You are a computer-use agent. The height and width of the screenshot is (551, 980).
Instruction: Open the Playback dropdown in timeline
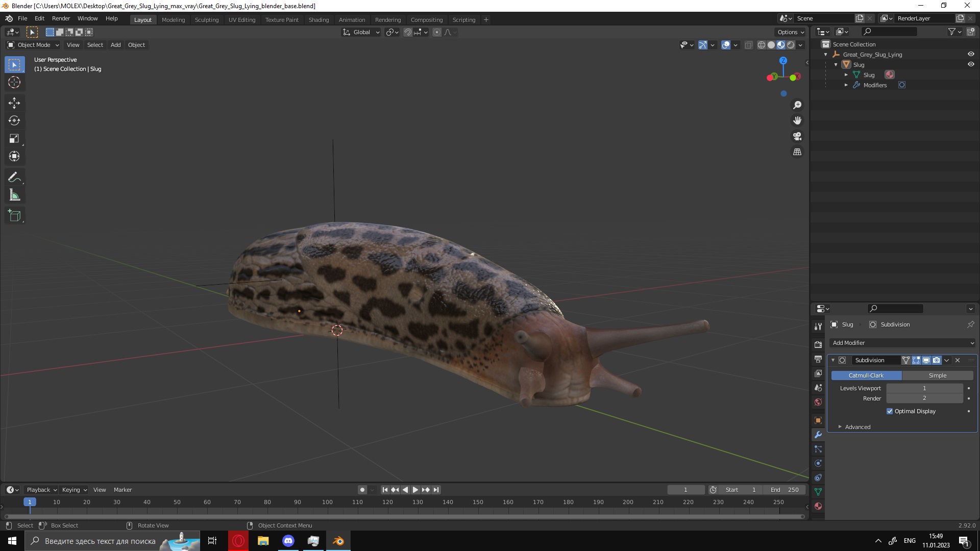[41, 490]
